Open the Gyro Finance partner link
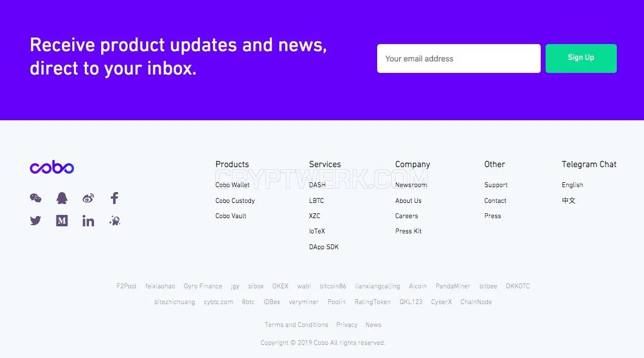The width and height of the screenshot is (644, 358). (x=203, y=286)
